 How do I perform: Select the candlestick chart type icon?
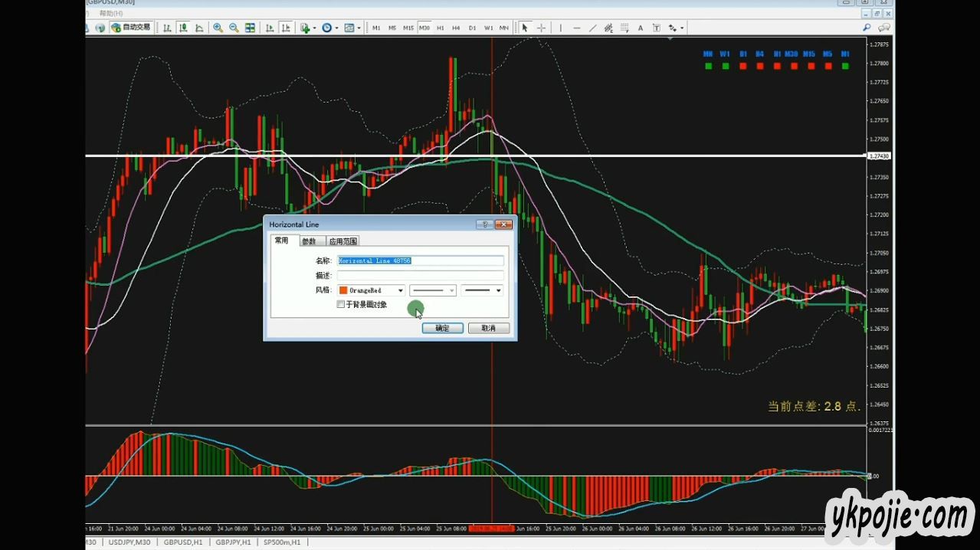tap(183, 28)
